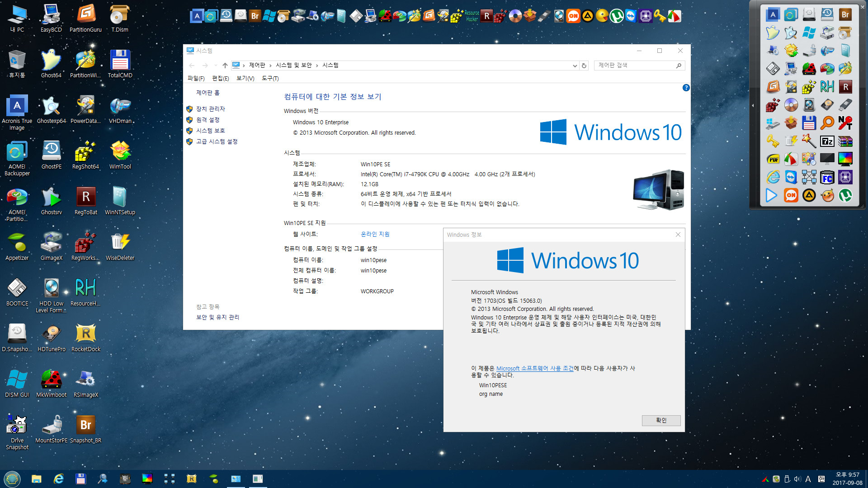868x488 pixels.
Task: Open File Explorer on the taskbar
Action: (x=37, y=479)
